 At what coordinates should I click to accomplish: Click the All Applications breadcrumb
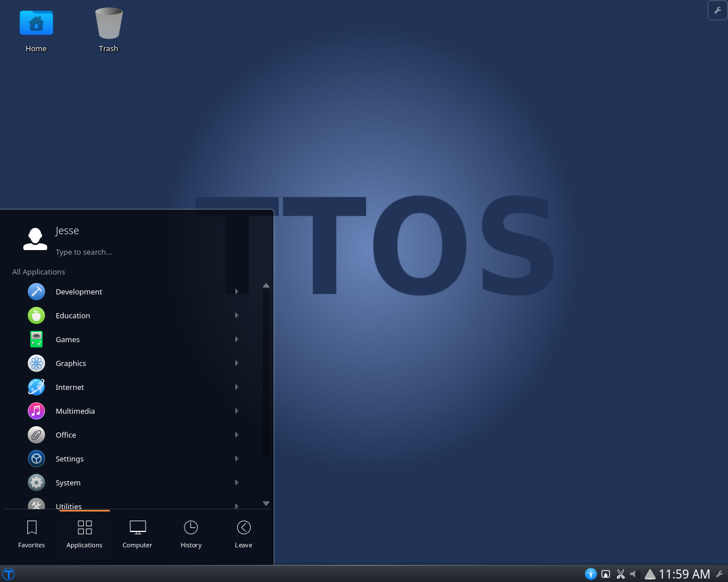click(39, 272)
